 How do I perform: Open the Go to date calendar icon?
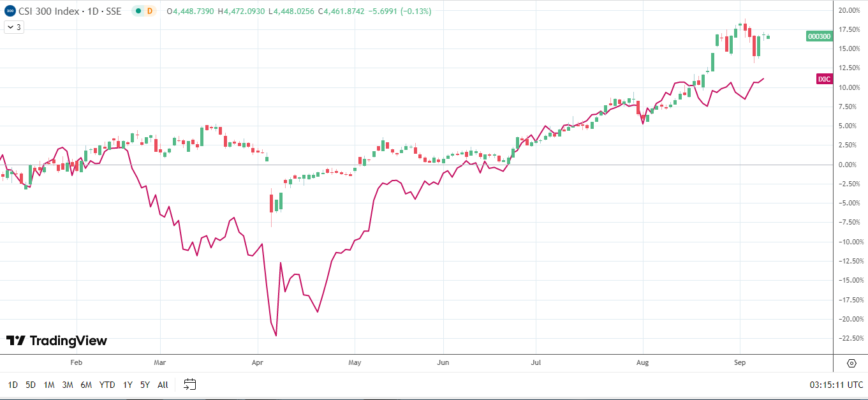pyautogui.click(x=189, y=384)
